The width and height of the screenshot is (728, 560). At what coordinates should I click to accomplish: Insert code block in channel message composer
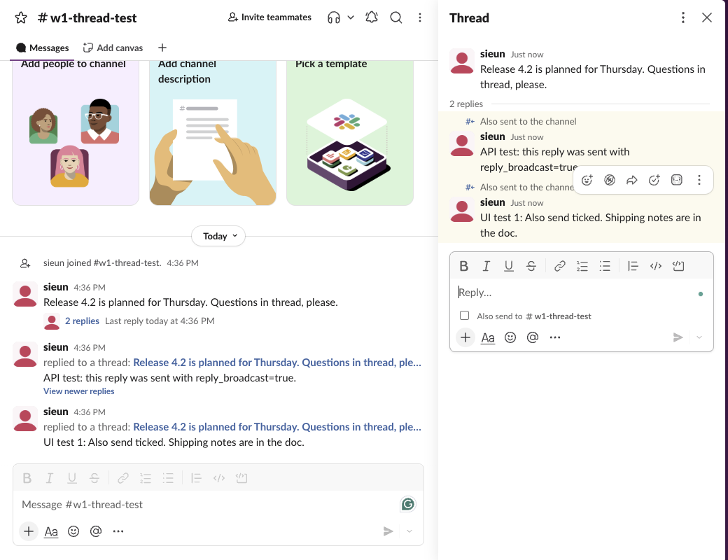click(241, 478)
